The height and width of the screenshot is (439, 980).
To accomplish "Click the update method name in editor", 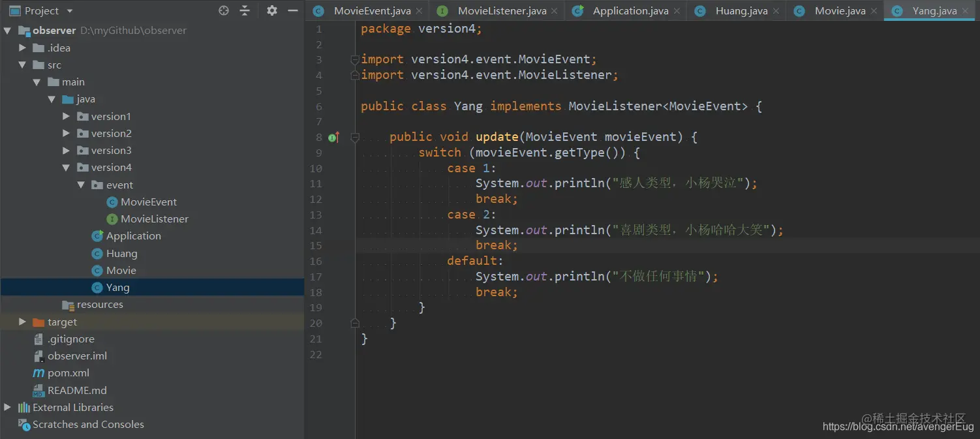I will pos(497,136).
